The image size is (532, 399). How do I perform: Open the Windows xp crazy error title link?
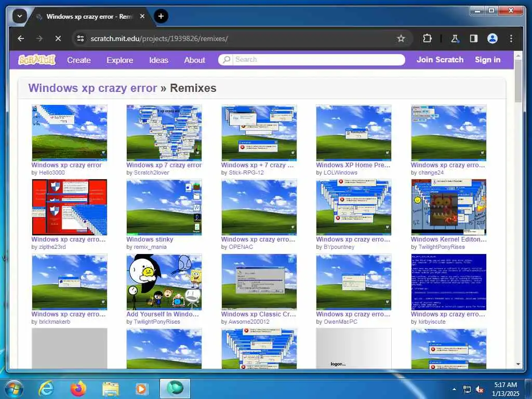92,88
